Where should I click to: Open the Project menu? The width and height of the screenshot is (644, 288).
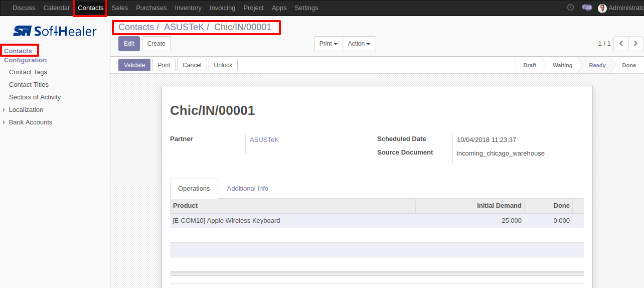[253, 8]
